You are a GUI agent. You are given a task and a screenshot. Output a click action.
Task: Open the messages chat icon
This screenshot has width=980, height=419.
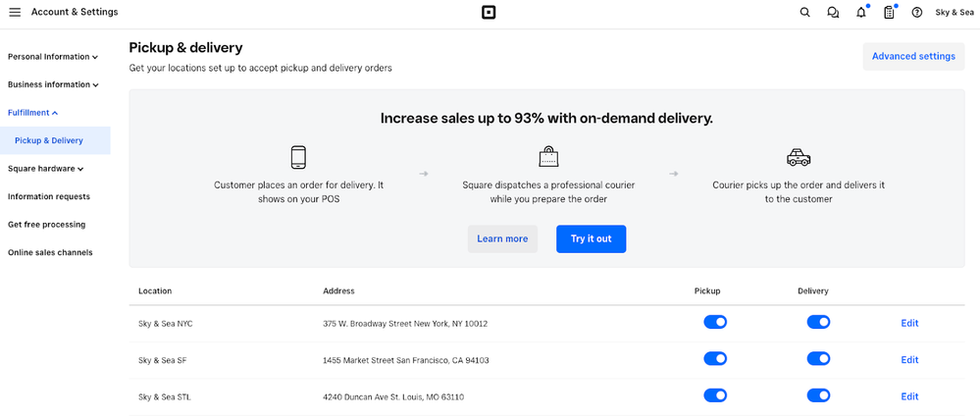point(833,13)
